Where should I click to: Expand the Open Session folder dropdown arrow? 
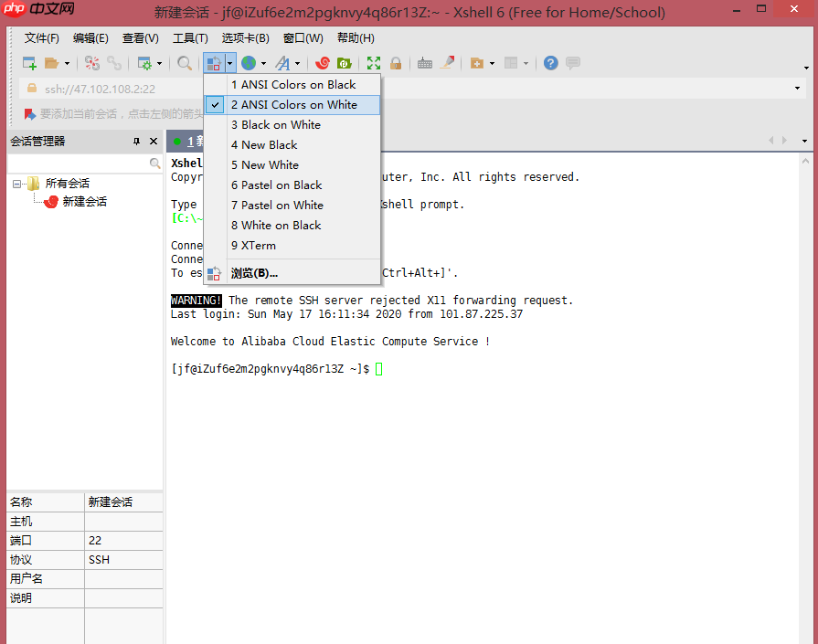67,64
